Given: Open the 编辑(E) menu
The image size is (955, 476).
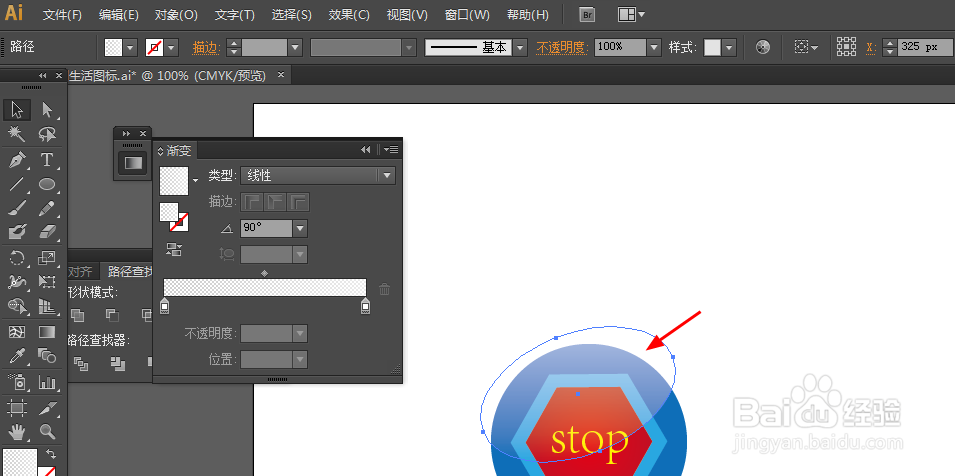Looking at the screenshot, I should tap(118, 15).
